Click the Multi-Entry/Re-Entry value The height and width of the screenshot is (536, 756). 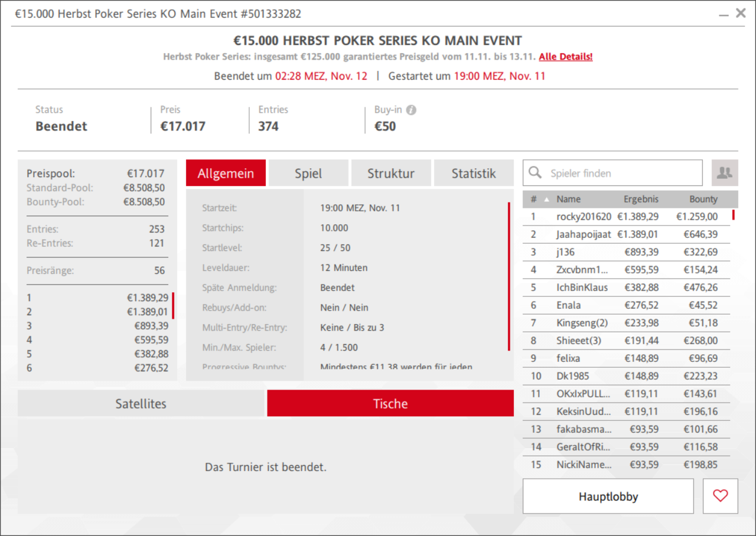(353, 327)
